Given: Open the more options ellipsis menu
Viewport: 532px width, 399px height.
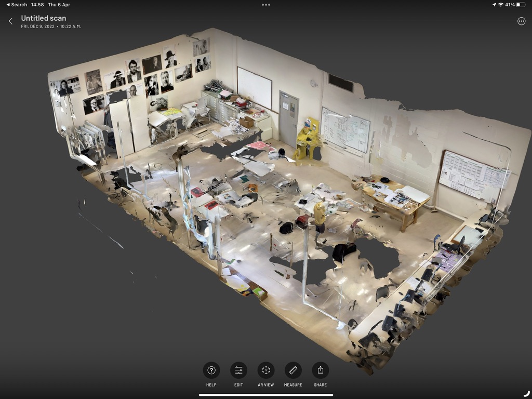Looking at the screenshot, I should pos(521,21).
